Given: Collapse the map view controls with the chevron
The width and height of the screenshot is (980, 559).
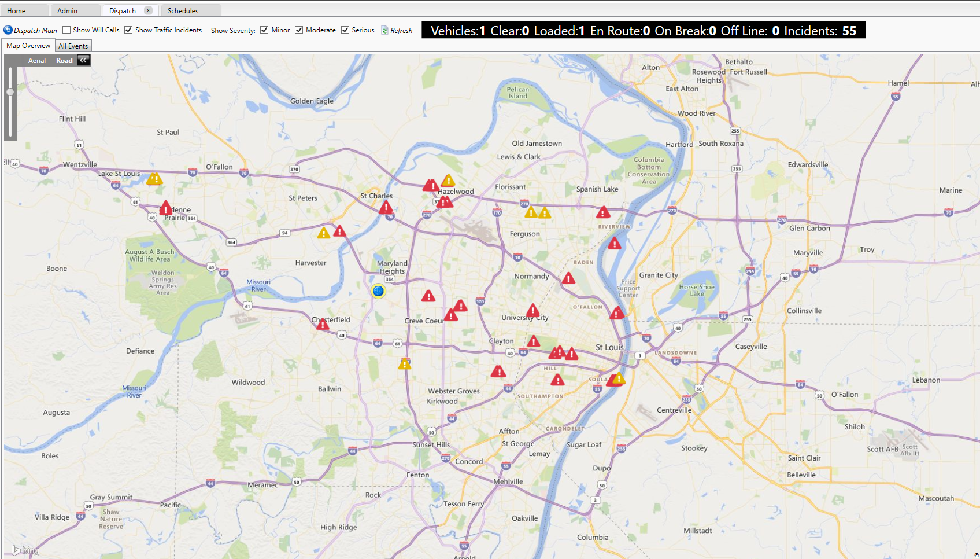Looking at the screenshot, I should 83,60.
